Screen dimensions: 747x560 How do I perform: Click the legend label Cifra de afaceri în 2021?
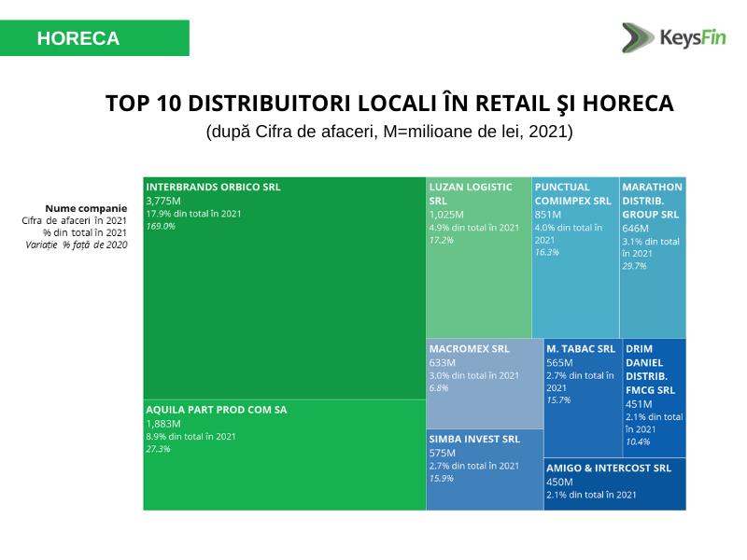(75, 221)
